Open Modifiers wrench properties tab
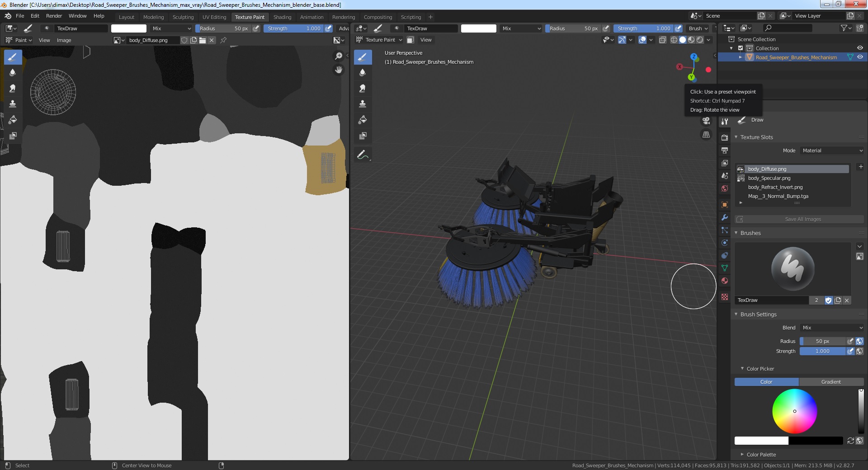Viewport: 868px width, 470px height. click(725, 217)
